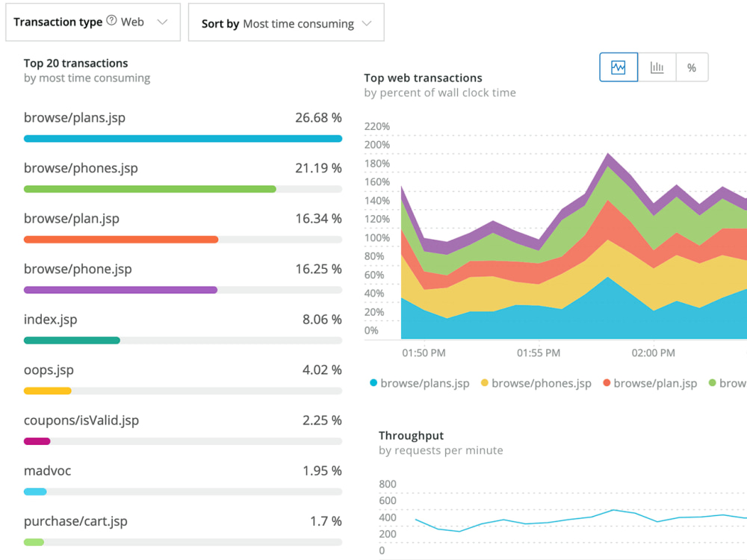747x560 pixels.
Task: Open the purchase/cart.jsp transaction
Action: pos(75,521)
